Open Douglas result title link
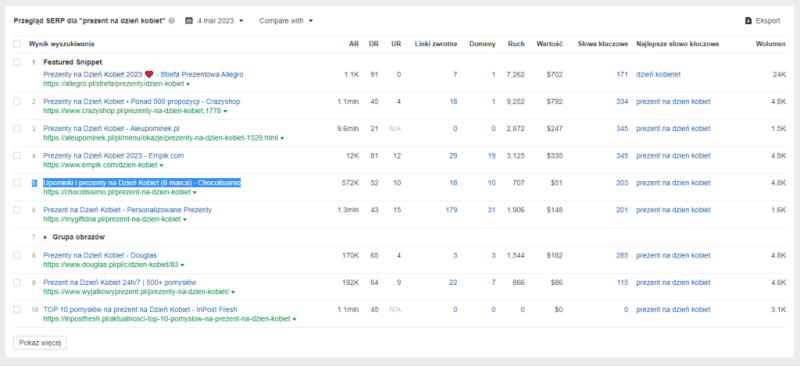 tap(100, 255)
